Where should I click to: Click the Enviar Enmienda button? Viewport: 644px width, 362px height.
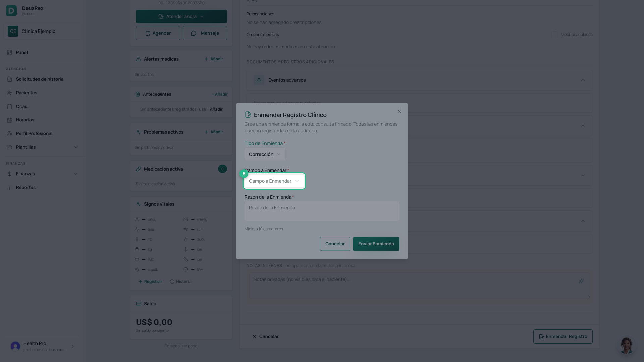[376, 244]
